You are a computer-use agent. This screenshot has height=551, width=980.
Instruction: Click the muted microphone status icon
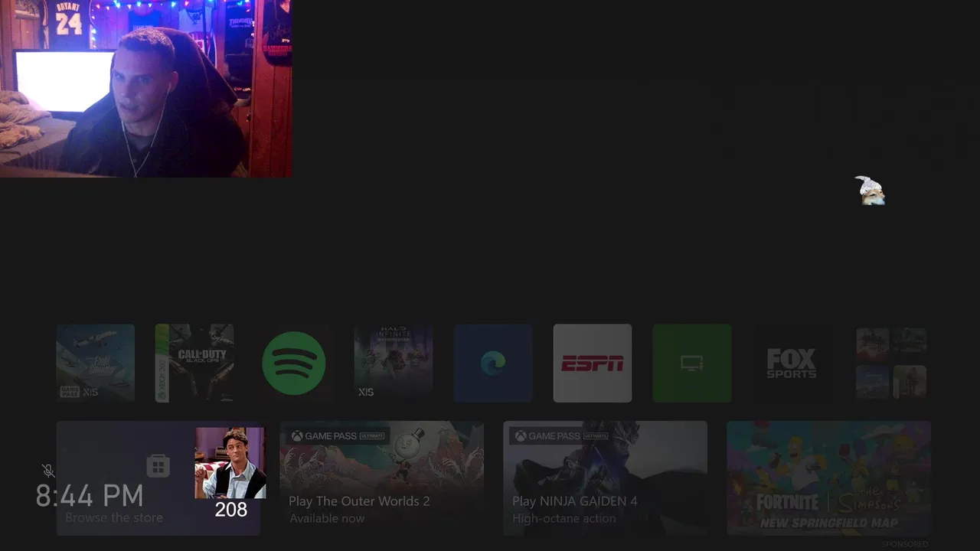point(47,471)
